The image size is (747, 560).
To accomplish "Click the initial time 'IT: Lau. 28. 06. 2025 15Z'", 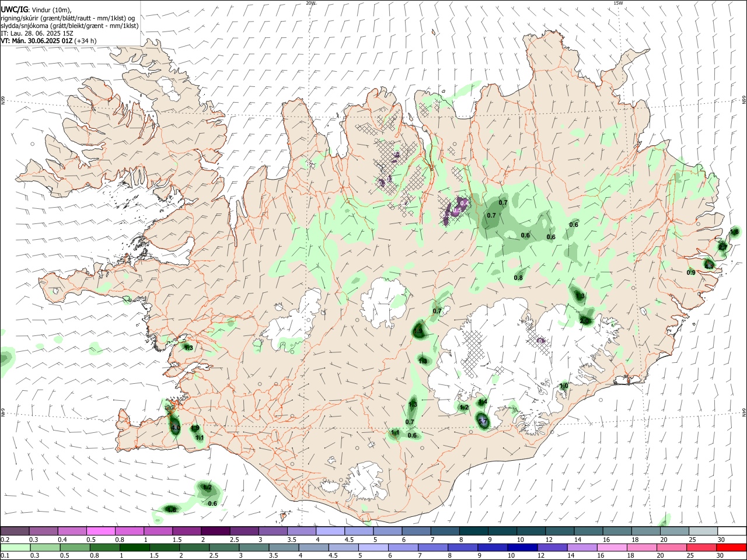I will tap(36, 33).
